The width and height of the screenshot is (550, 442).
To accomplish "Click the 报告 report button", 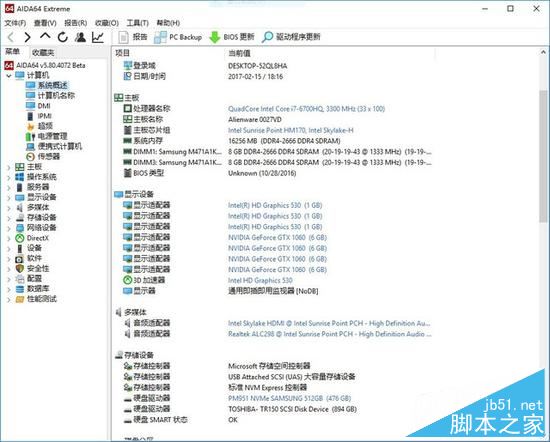I will 133,37.
